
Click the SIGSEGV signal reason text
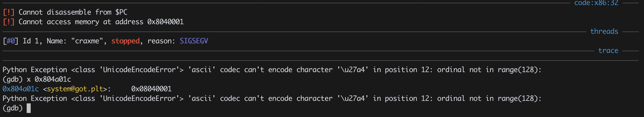(x=194, y=41)
